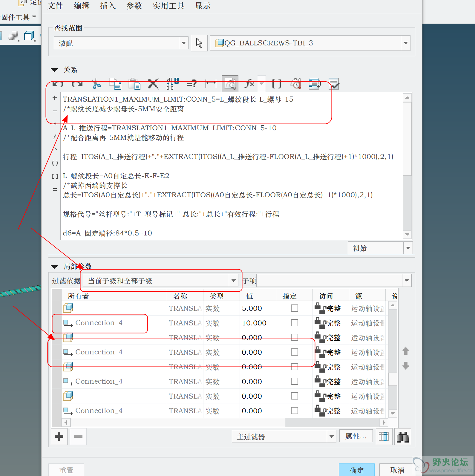Insert function with the fx icon

(249, 84)
